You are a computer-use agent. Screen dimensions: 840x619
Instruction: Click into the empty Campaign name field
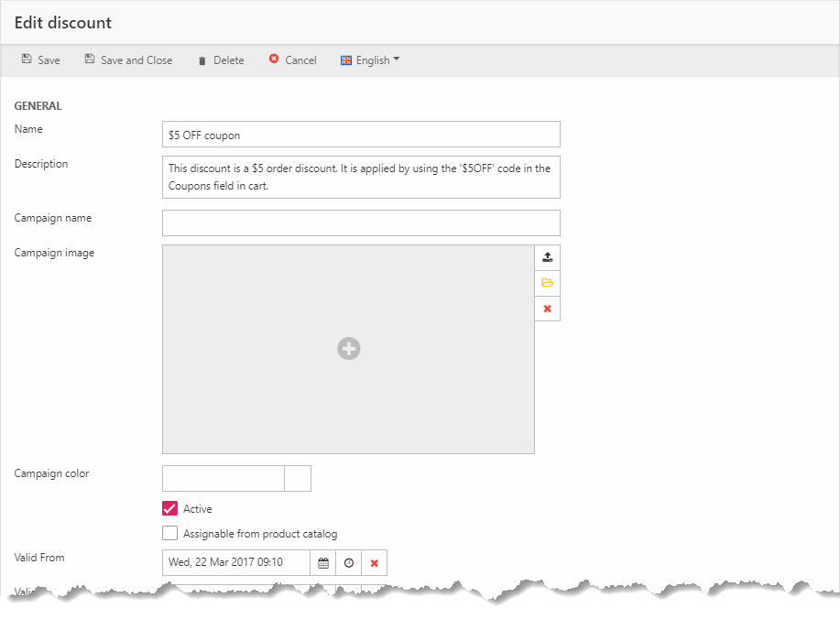click(x=361, y=223)
